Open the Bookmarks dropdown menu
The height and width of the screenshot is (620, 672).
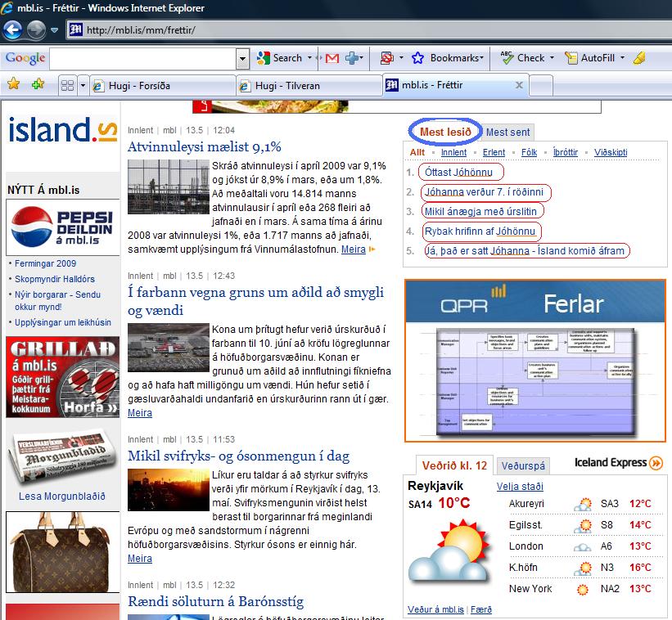[x=457, y=58]
